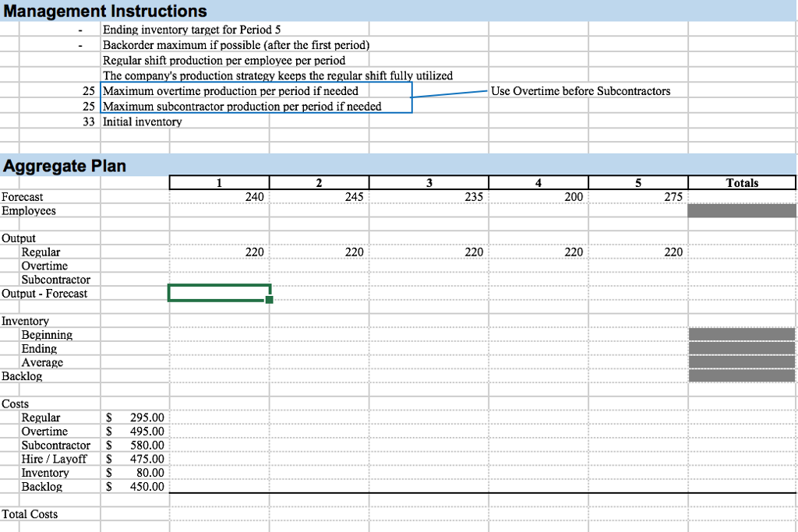
Task: Click the Totals column header
Action: [x=741, y=182]
